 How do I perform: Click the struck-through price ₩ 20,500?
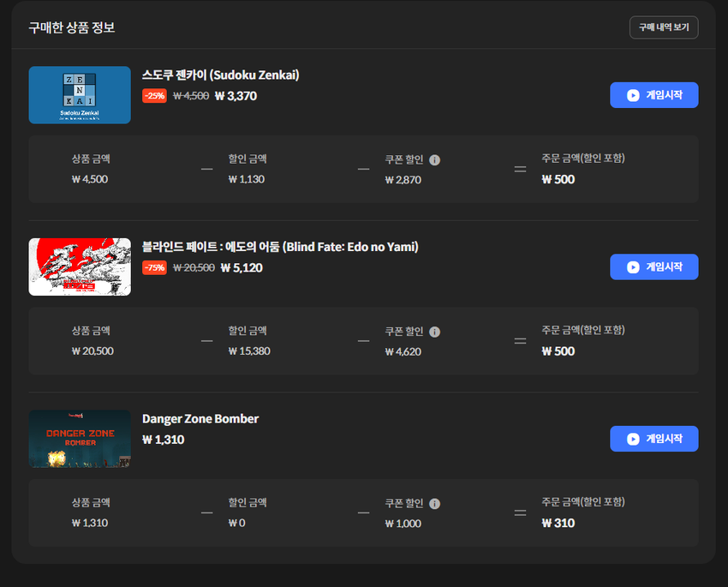click(x=194, y=268)
